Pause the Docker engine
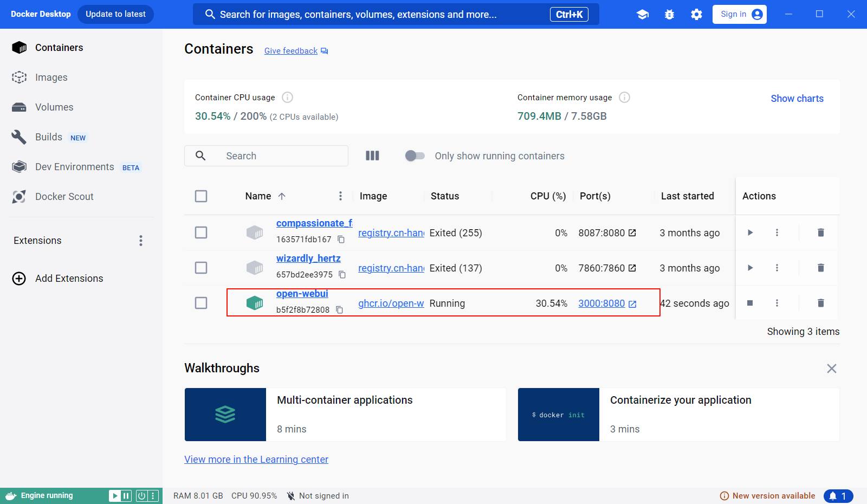This screenshot has width=867, height=504. pos(126,496)
